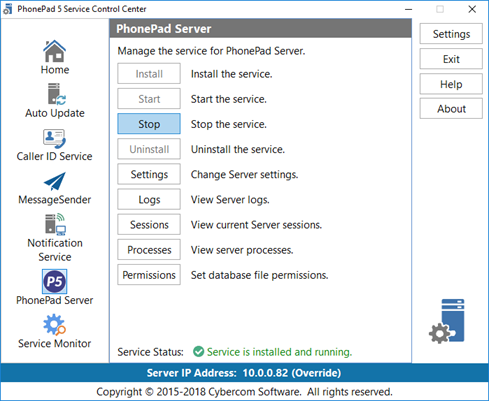View server processes via Processes button
The image size is (489, 401).
[149, 250]
